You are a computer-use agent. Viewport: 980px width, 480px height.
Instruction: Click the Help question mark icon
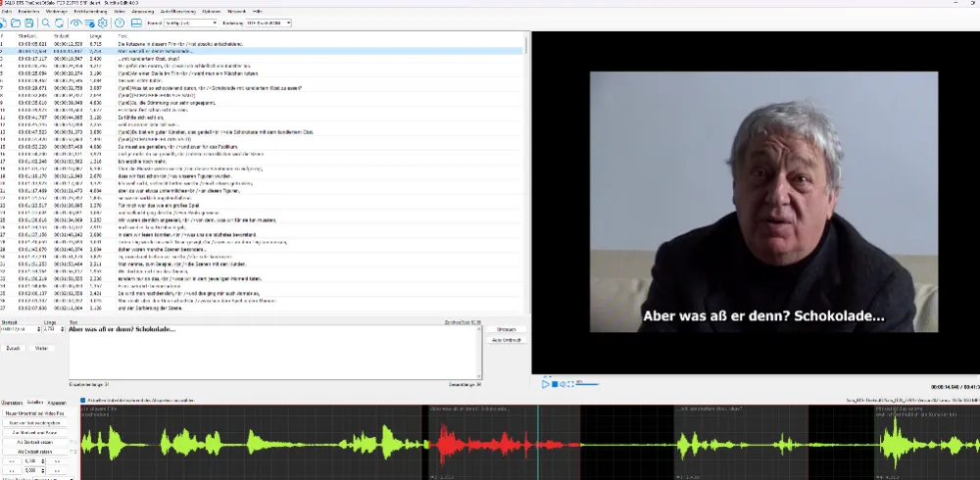[x=120, y=24]
